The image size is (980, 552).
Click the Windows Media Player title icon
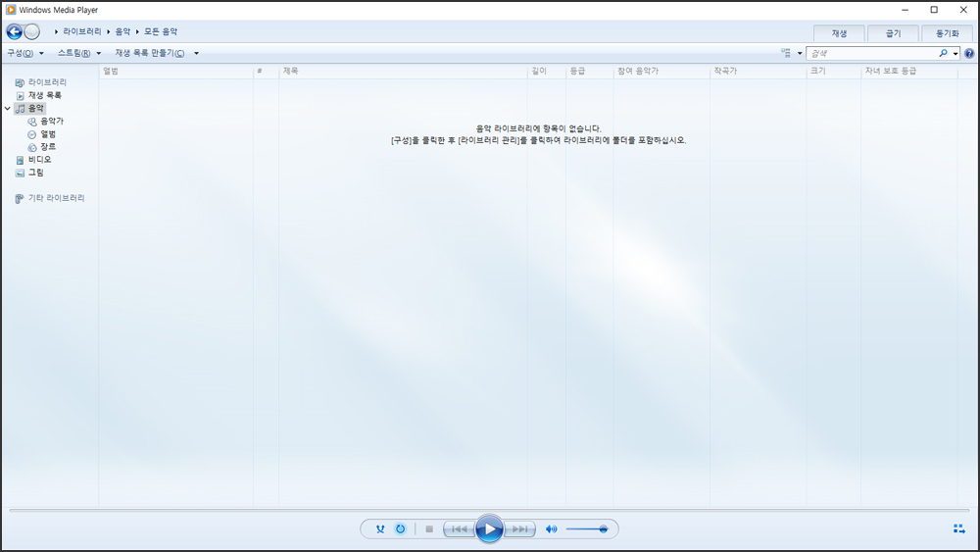[x=11, y=10]
